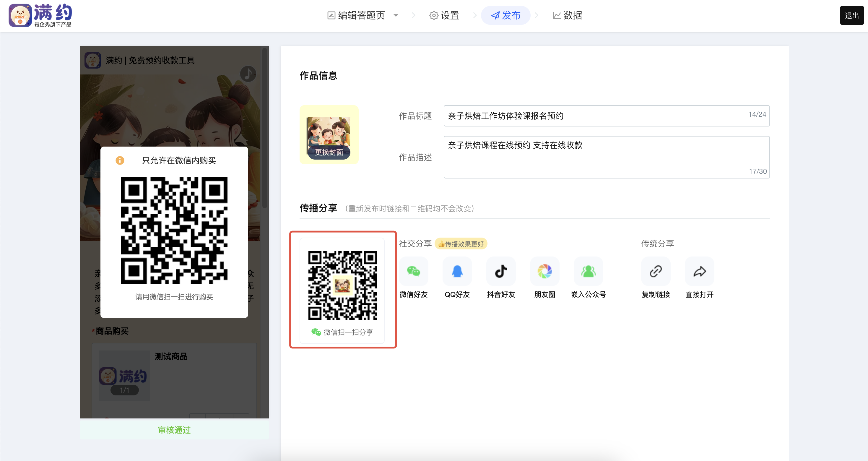
Task: Share to Douyin friends icon
Action: 501,271
